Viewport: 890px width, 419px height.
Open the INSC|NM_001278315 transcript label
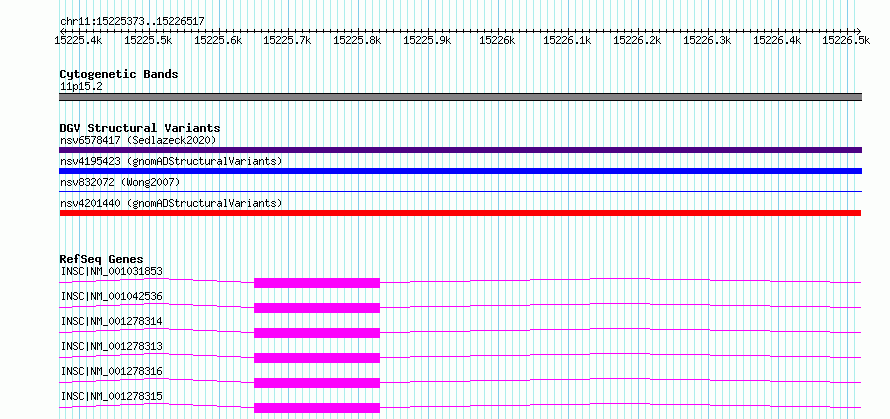111,396
